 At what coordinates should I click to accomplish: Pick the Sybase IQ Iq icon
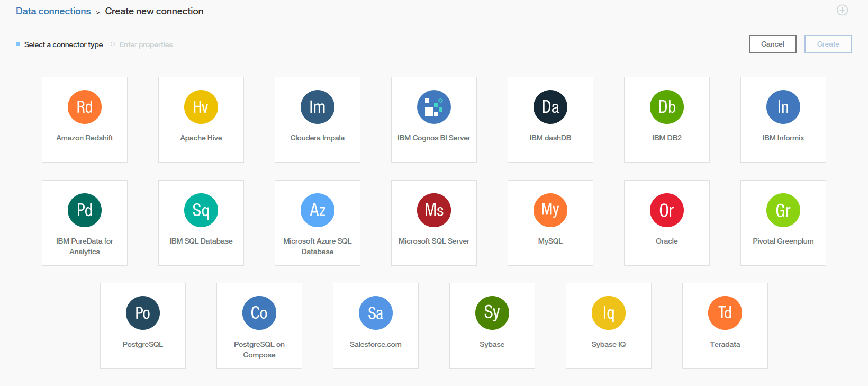609,313
